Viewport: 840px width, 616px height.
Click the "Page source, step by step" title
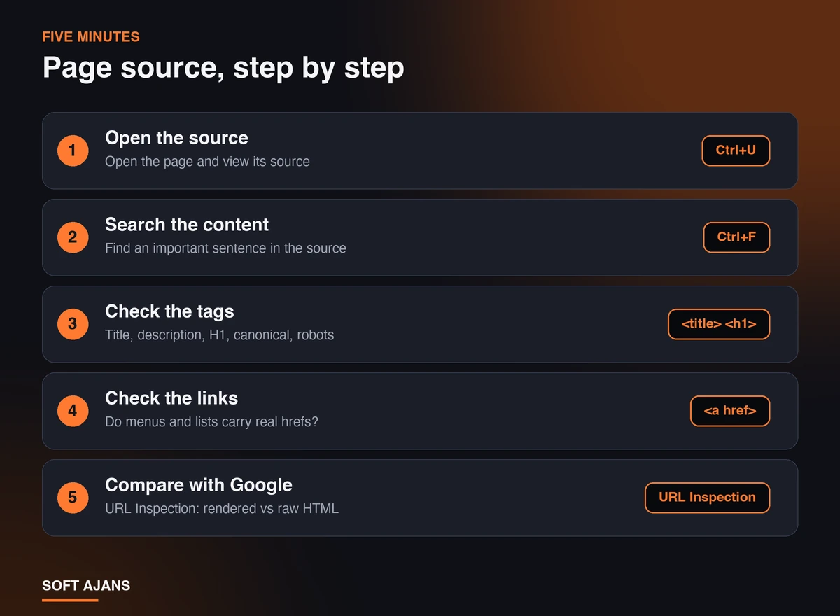223,69
